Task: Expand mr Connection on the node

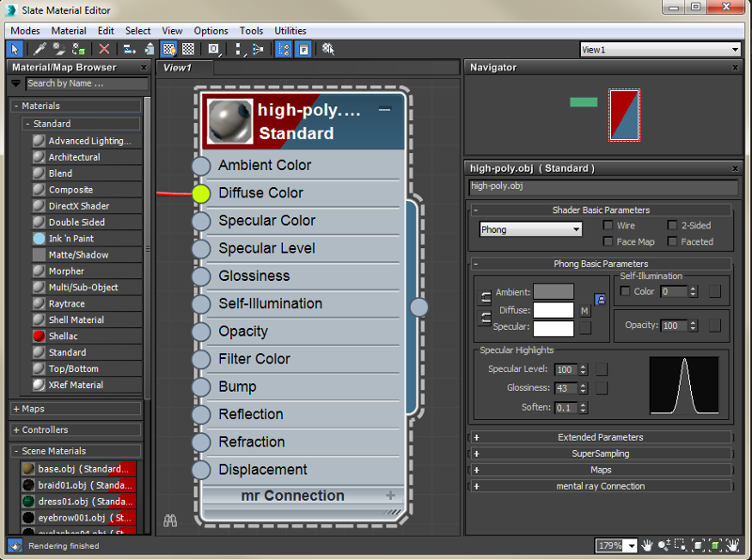Action: coord(391,495)
